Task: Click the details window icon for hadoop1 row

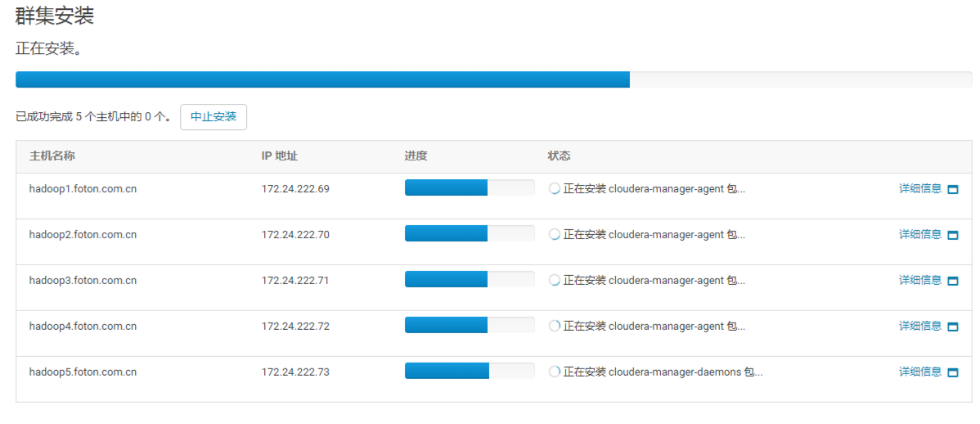Action: pyautogui.click(x=952, y=189)
